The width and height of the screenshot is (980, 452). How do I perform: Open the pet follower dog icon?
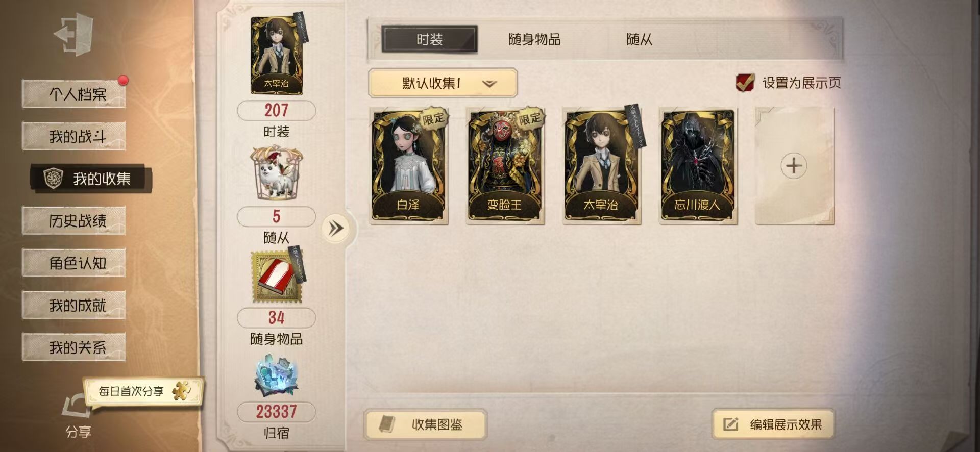pyautogui.click(x=277, y=172)
